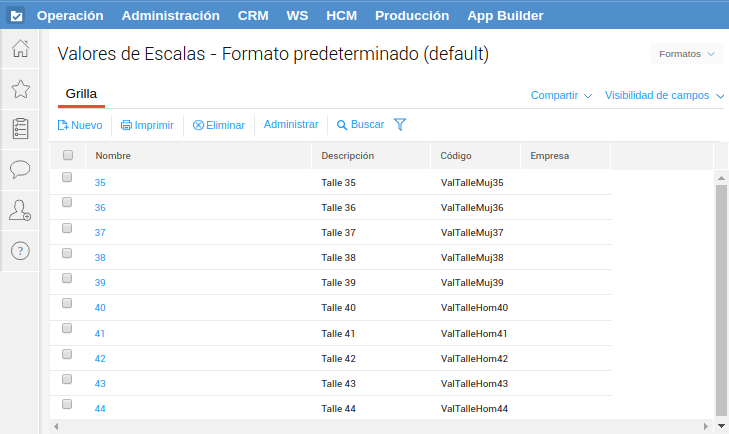The width and height of the screenshot is (729, 434).
Task: Click the Nuevo button
Action: tap(80, 125)
